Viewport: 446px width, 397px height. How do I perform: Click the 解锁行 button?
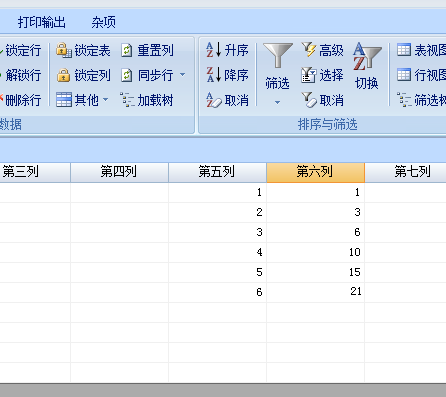[20, 75]
